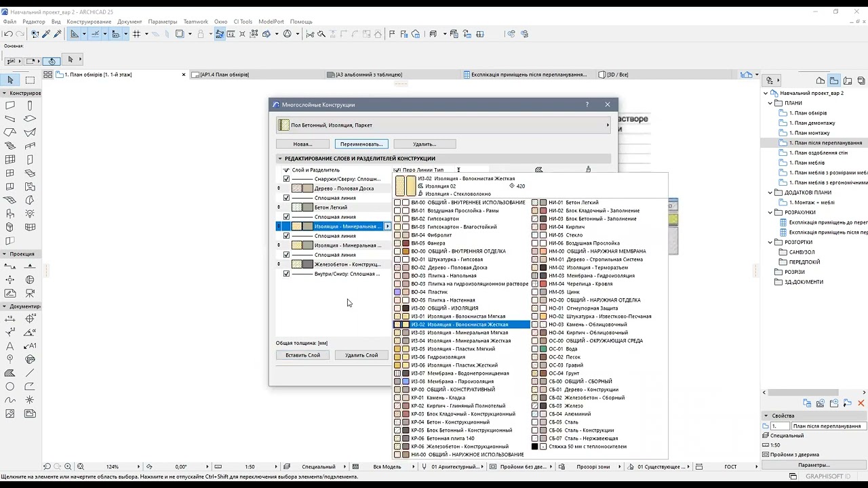Screen dimensions: 868x488
Task: Pick the Wall tool in the toolbox
Action: tap(10, 106)
